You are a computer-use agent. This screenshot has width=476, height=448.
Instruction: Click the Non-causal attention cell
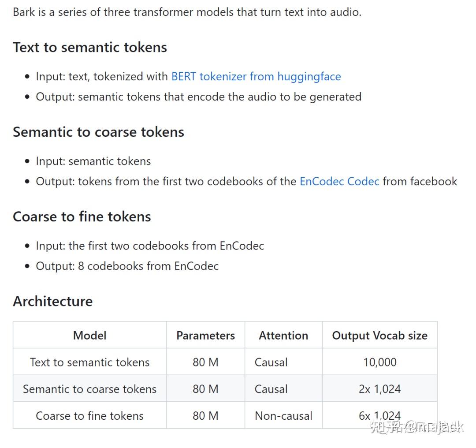pyautogui.click(x=283, y=416)
